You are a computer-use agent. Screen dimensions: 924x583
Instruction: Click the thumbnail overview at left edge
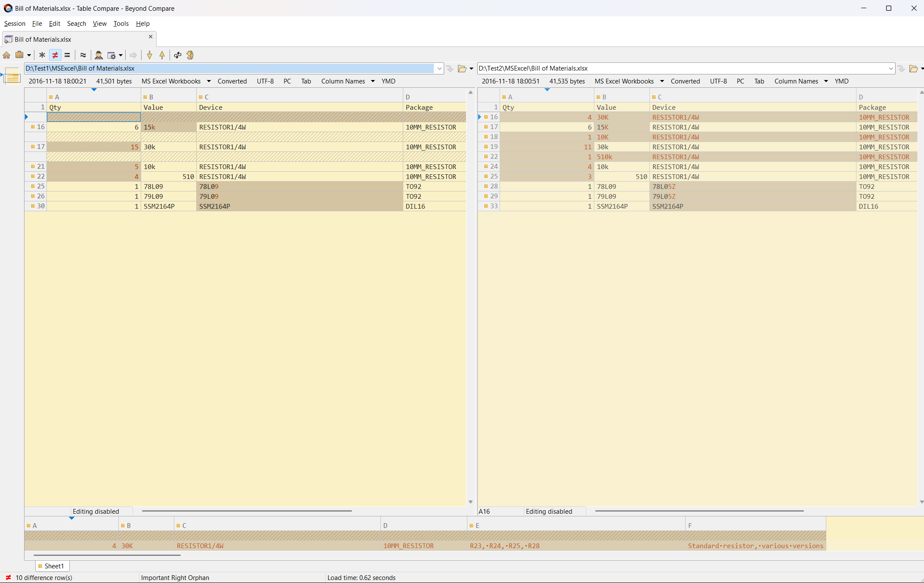[x=12, y=76]
